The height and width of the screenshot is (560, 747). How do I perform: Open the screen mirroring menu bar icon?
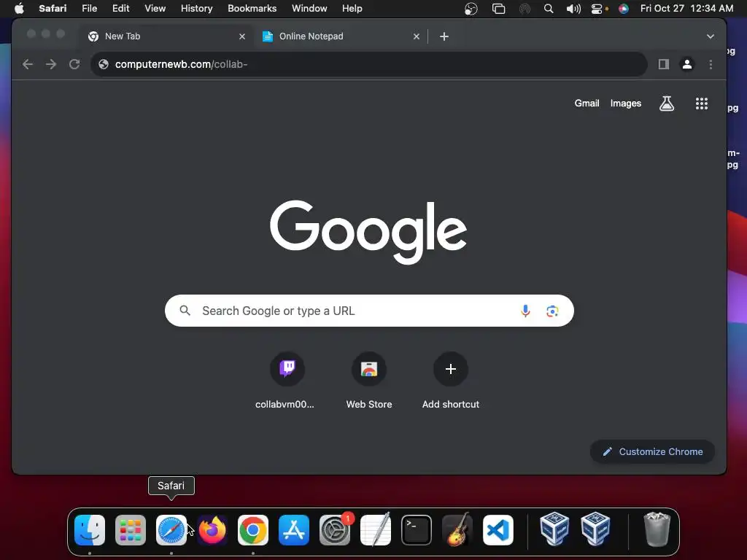(498, 9)
